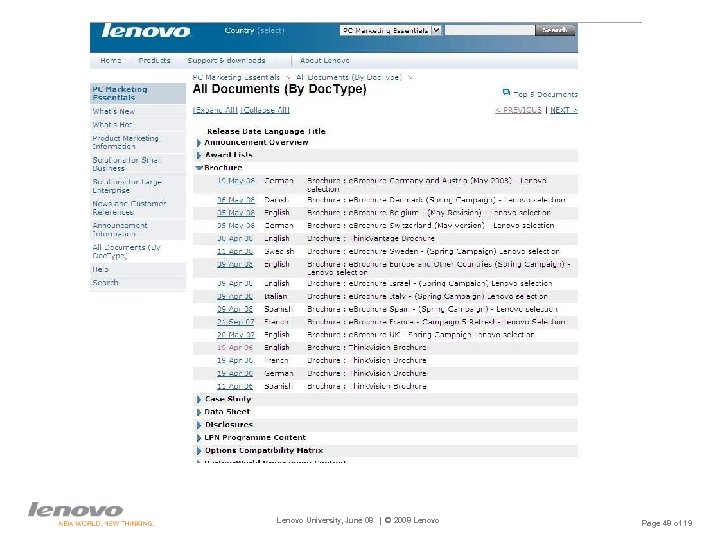Screen dimensions: 720x540
Task: Open the About Lenovo menu item
Action: click(x=325, y=61)
